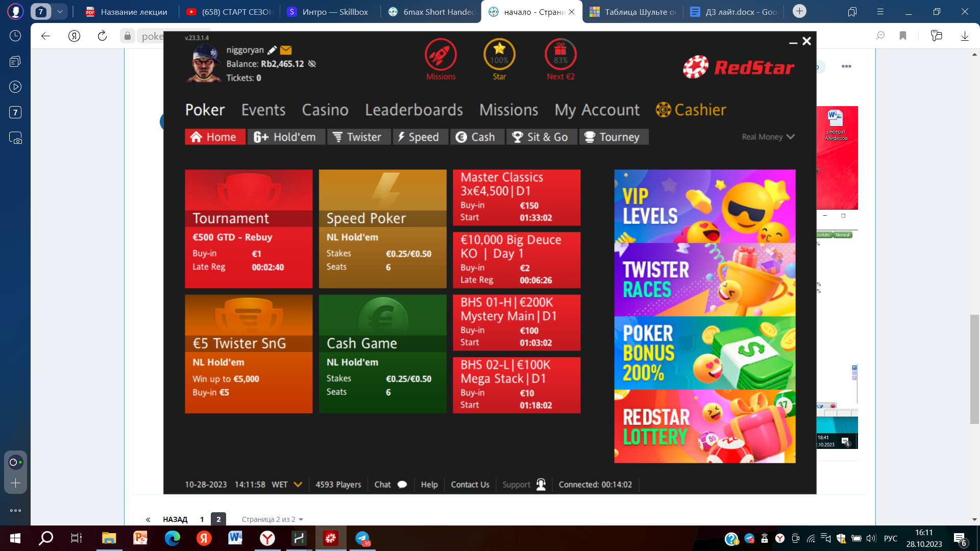
Task: Click the Help link
Action: click(x=429, y=485)
